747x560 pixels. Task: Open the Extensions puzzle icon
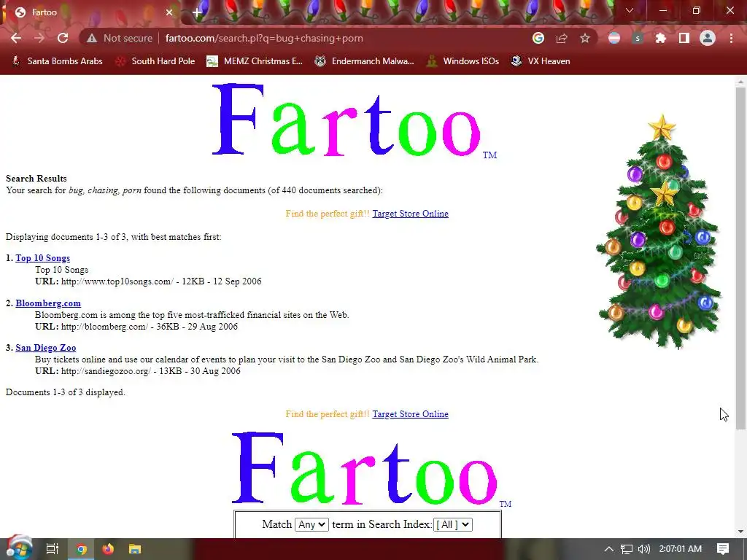coord(660,38)
